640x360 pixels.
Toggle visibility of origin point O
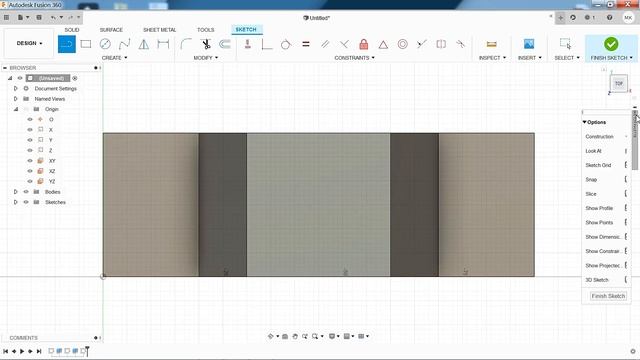tap(30, 120)
